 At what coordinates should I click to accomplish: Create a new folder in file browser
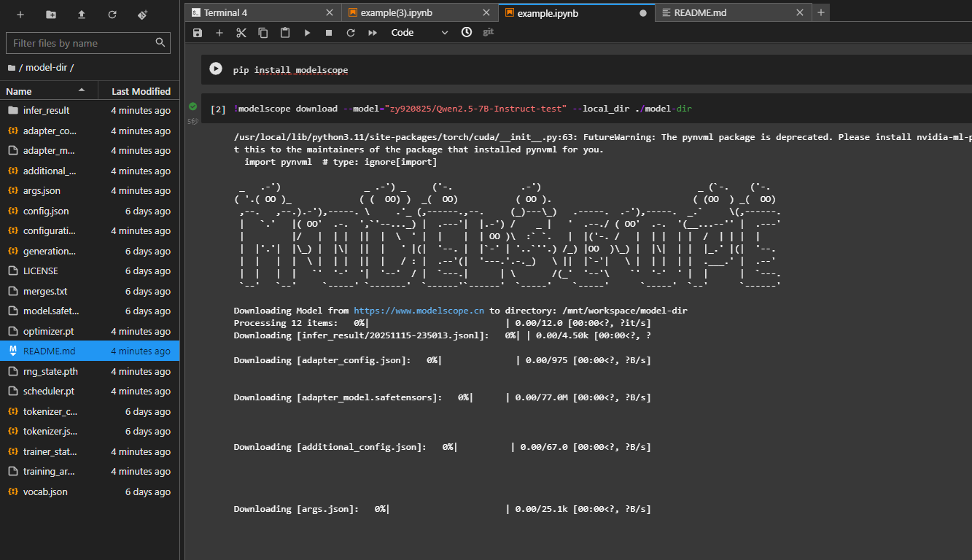pos(51,15)
